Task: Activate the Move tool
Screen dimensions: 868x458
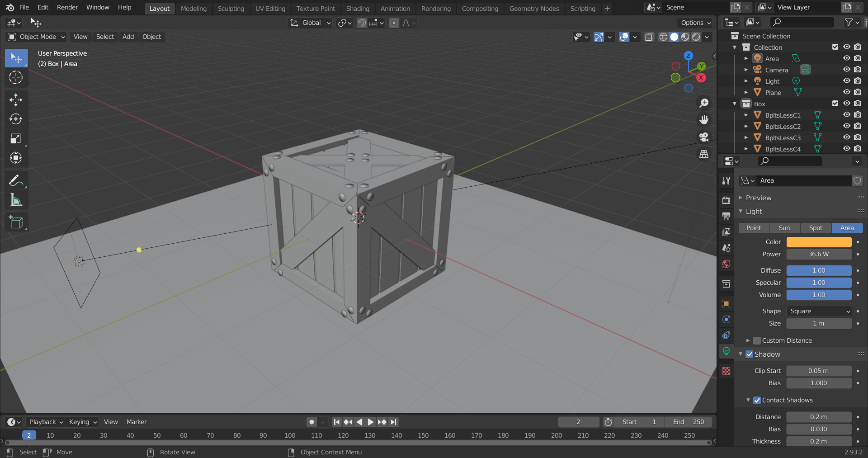Action: tap(16, 99)
